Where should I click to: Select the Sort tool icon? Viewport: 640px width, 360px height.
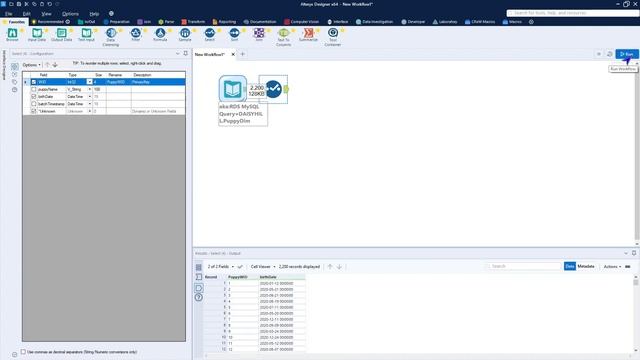234,33
